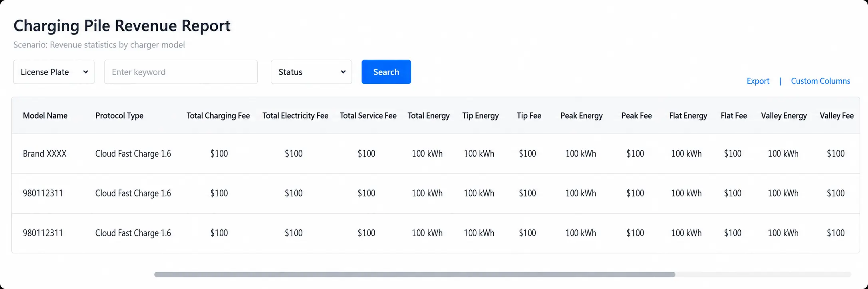Click the Valley Fee column header
The image size is (868, 289).
coord(836,116)
